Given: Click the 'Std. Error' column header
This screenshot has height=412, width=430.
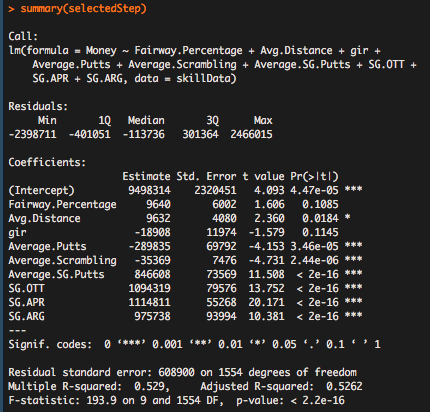Looking at the screenshot, I should [x=206, y=176].
